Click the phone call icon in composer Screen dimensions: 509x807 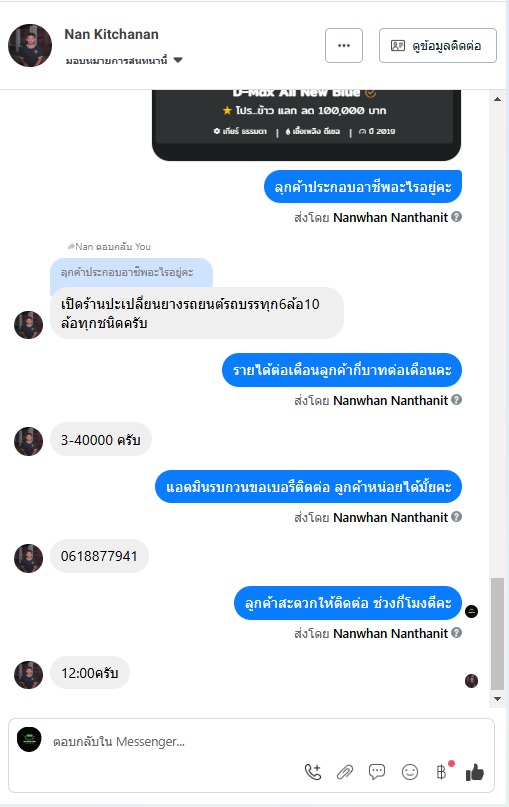(313, 771)
